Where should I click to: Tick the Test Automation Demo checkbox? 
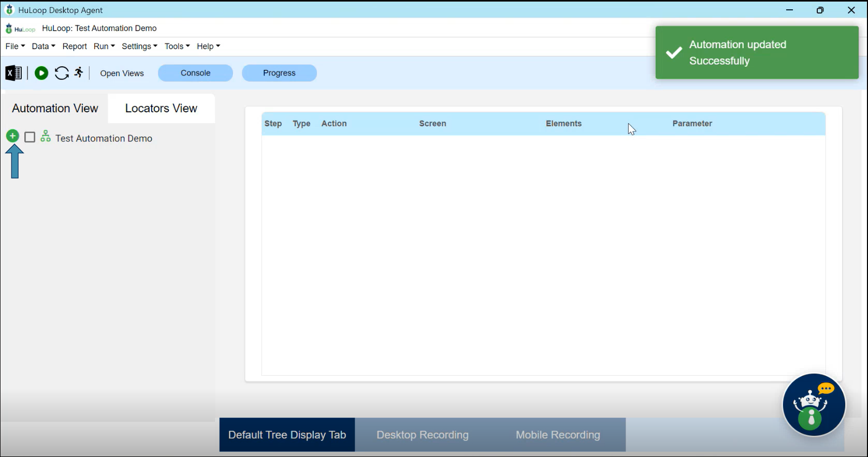click(x=30, y=137)
